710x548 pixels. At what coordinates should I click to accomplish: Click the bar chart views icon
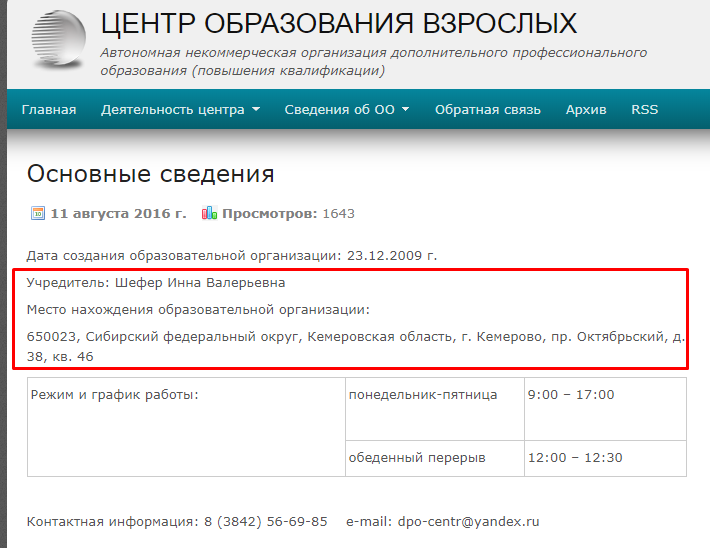coord(209,213)
